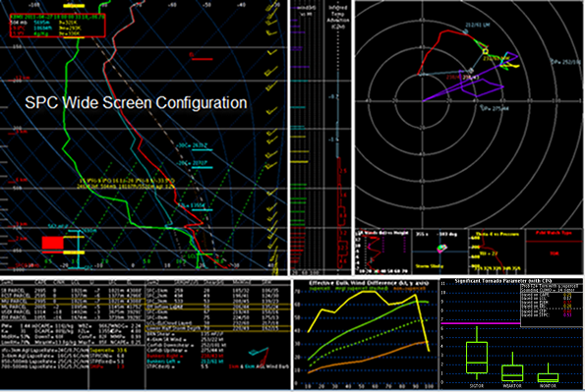Click the NONTOR box plot
Image resolution: width=585 pixels, height=392 pixels.
[548, 373]
